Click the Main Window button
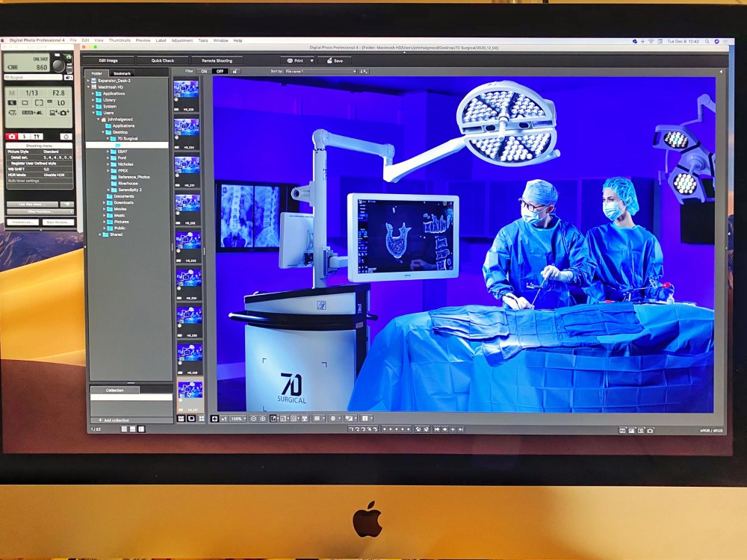 (58, 223)
